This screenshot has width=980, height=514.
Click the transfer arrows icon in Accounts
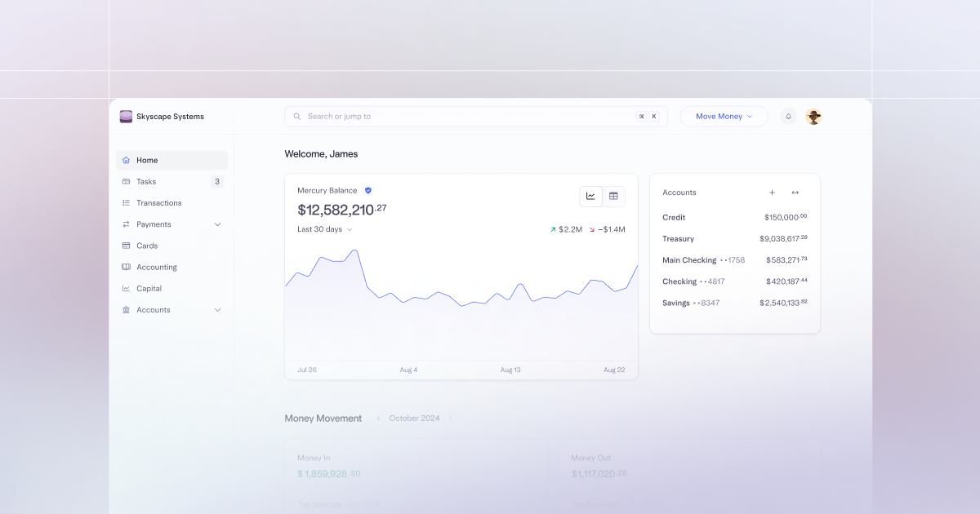[x=795, y=193]
